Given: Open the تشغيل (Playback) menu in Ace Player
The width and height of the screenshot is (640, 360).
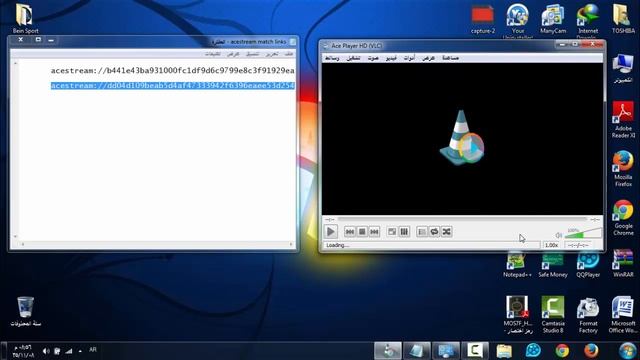Looking at the screenshot, I should [x=353, y=58].
